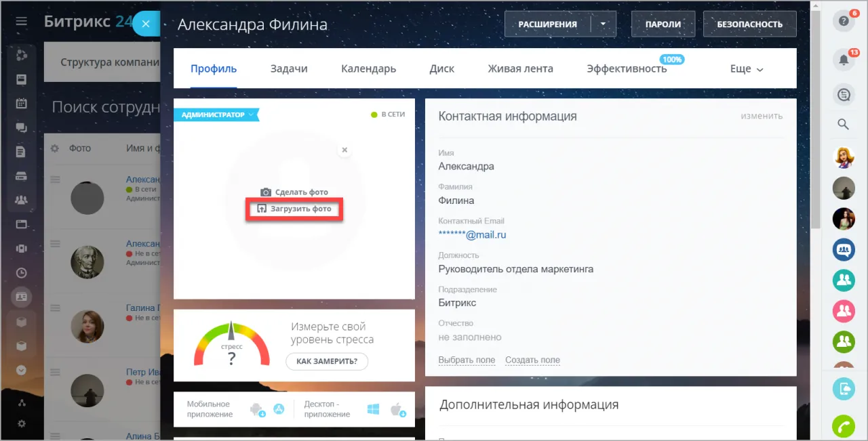Switch to the Эффективность tab
Screen dimensions: 868x441
coord(627,68)
